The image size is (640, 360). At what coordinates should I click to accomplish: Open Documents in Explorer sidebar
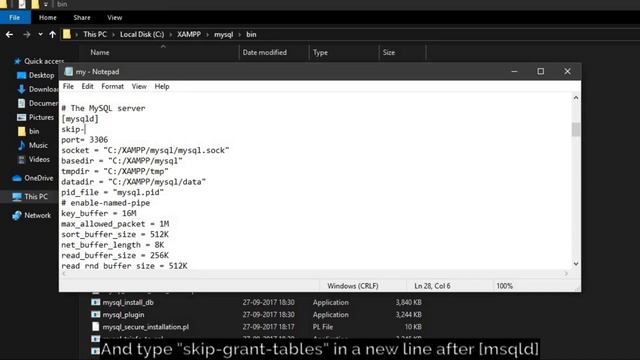click(x=44, y=103)
